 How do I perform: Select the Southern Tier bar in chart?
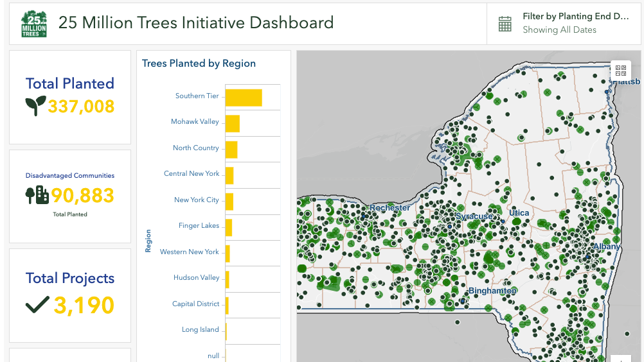(244, 97)
